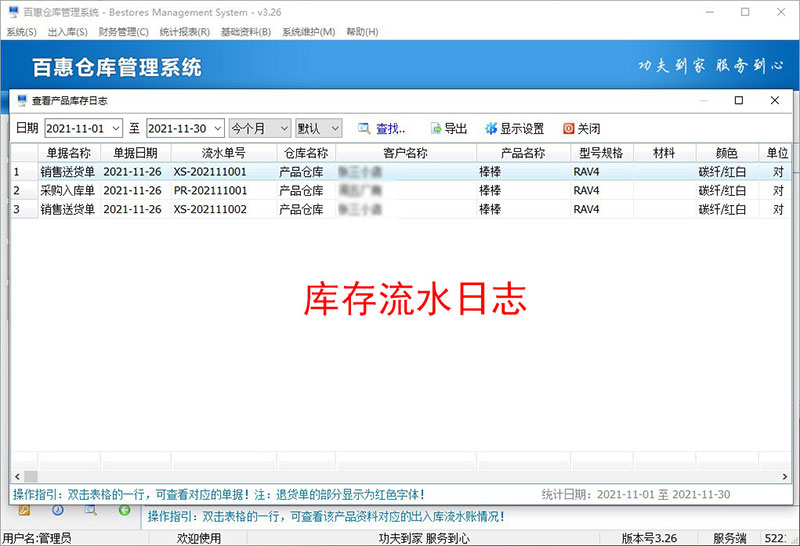Click the 型号规格 column header
The height and width of the screenshot is (546, 800).
(x=602, y=153)
